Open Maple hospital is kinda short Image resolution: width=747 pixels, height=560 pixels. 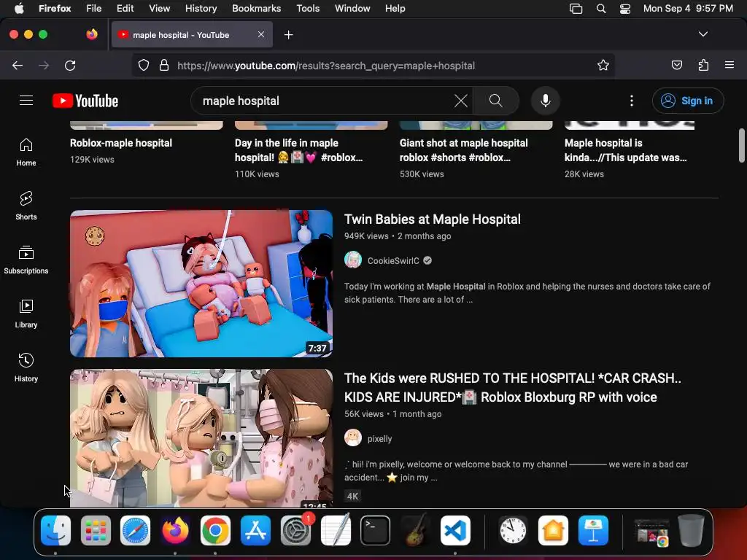(x=625, y=150)
